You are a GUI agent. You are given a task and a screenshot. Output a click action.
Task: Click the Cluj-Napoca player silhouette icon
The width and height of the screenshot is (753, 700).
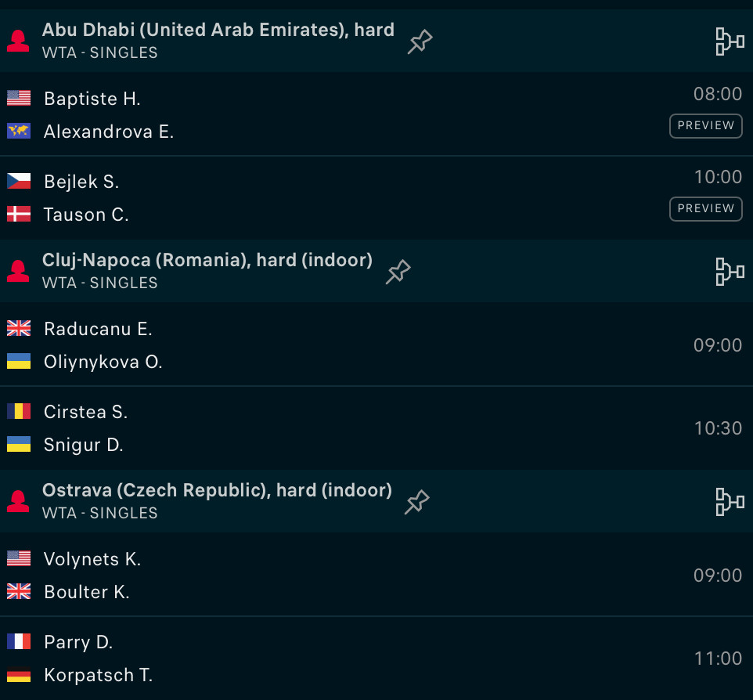pyautogui.click(x=18, y=271)
